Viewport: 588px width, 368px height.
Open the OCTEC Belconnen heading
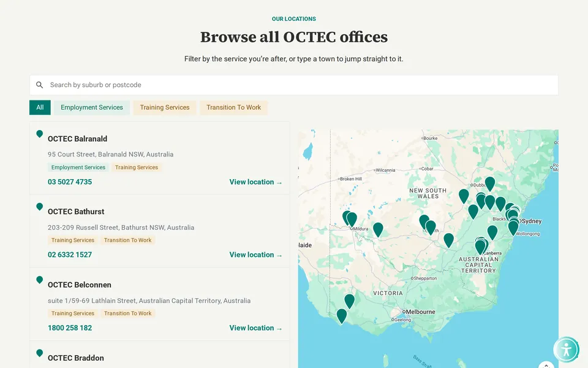[x=80, y=285]
